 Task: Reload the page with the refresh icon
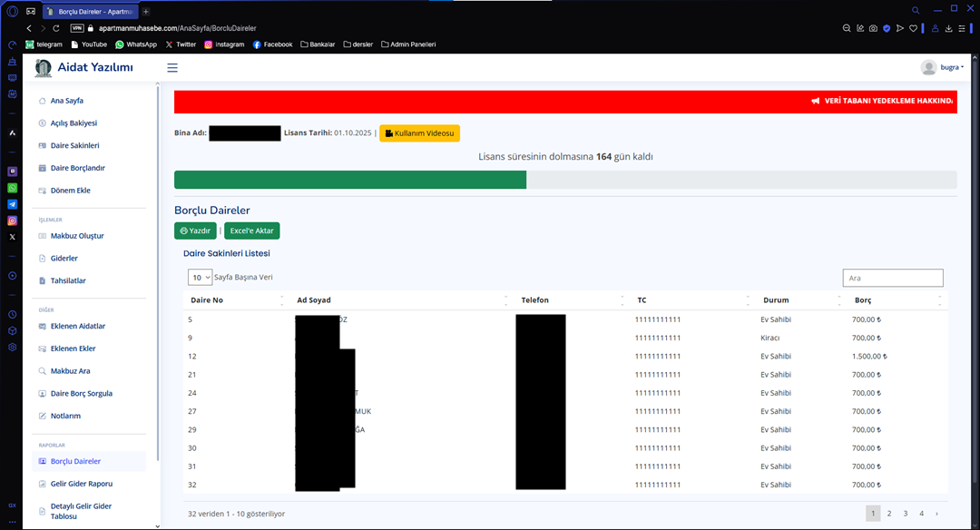tap(56, 28)
